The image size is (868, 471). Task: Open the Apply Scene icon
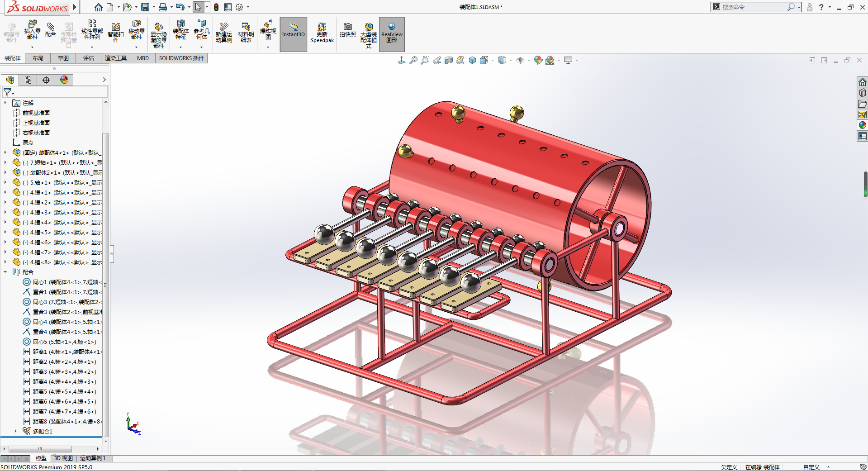pos(550,60)
